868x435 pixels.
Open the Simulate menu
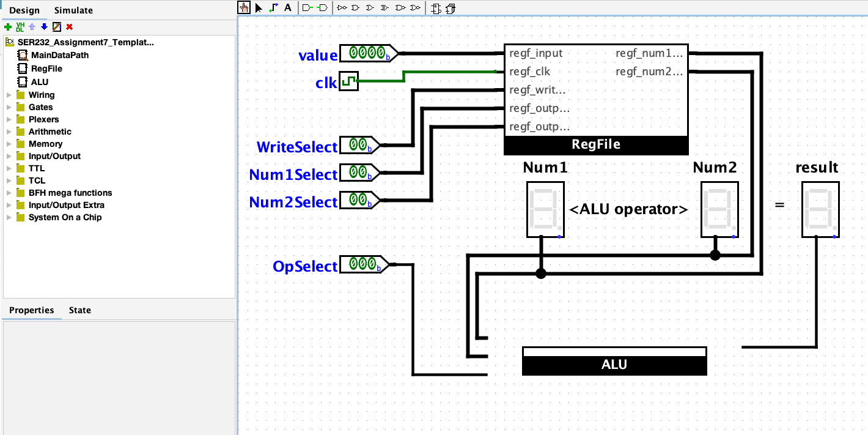73,10
